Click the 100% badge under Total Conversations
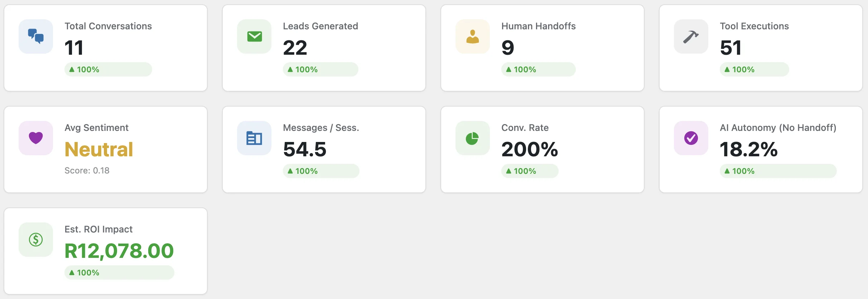Screen dimensions: 868x299 (x=108, y=69)
